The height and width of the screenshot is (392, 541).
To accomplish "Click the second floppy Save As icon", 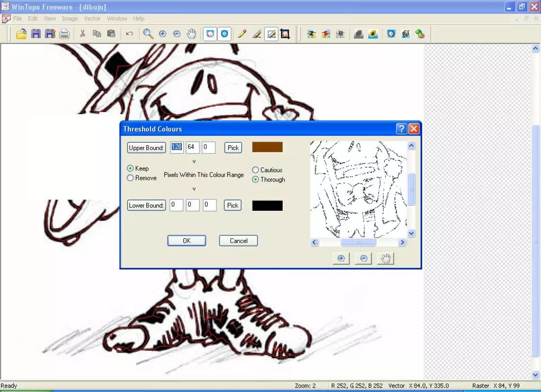I will tap(50, 34).
